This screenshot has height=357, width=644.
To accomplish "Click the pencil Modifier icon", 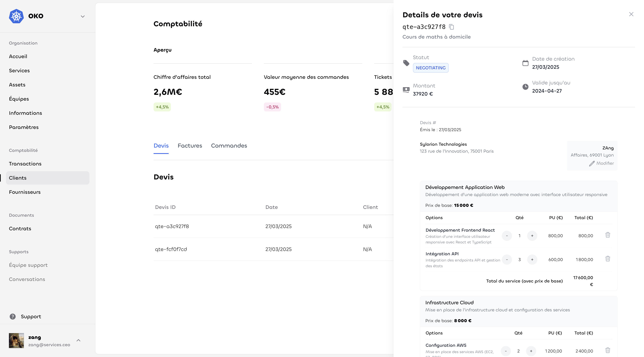I will (592, 163).
